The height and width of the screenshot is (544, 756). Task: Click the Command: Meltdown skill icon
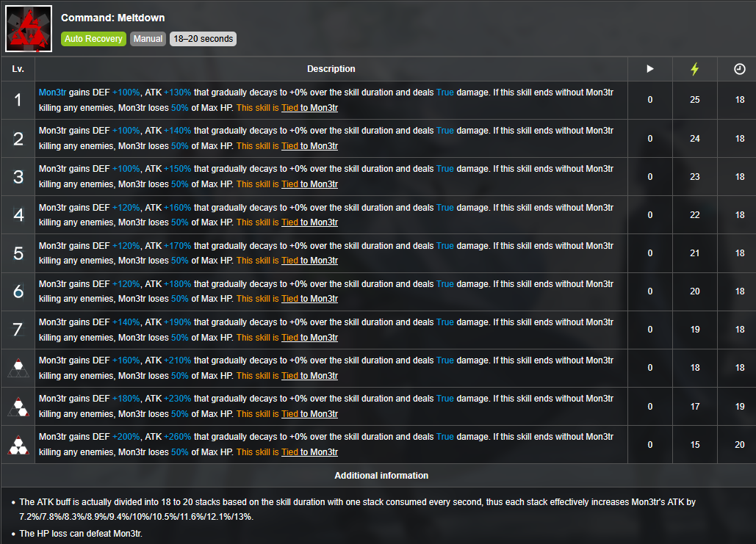(x=29, y=29)
